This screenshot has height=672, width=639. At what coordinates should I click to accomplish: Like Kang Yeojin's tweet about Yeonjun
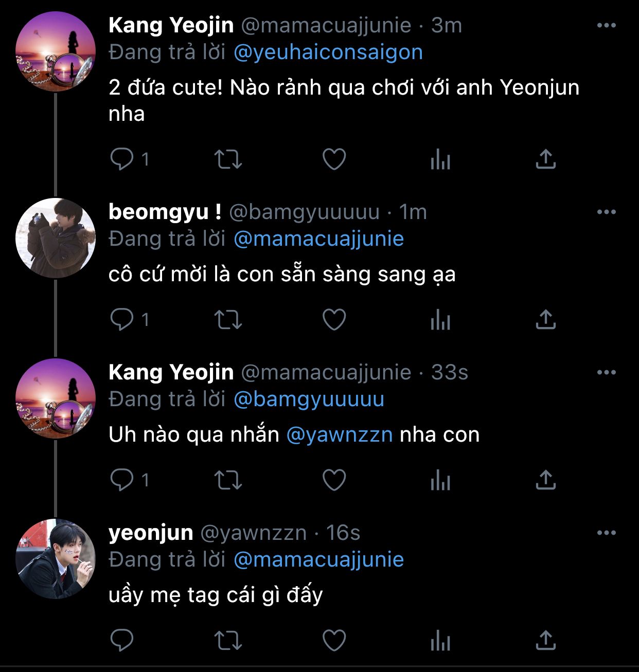pyautogui.click(x=334, y=159)
